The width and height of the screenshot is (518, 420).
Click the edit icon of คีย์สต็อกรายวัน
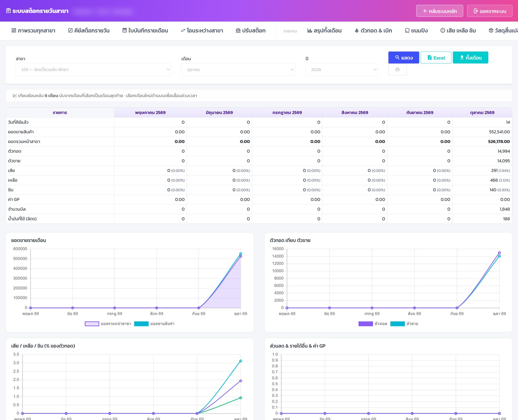tap(70, 30)
